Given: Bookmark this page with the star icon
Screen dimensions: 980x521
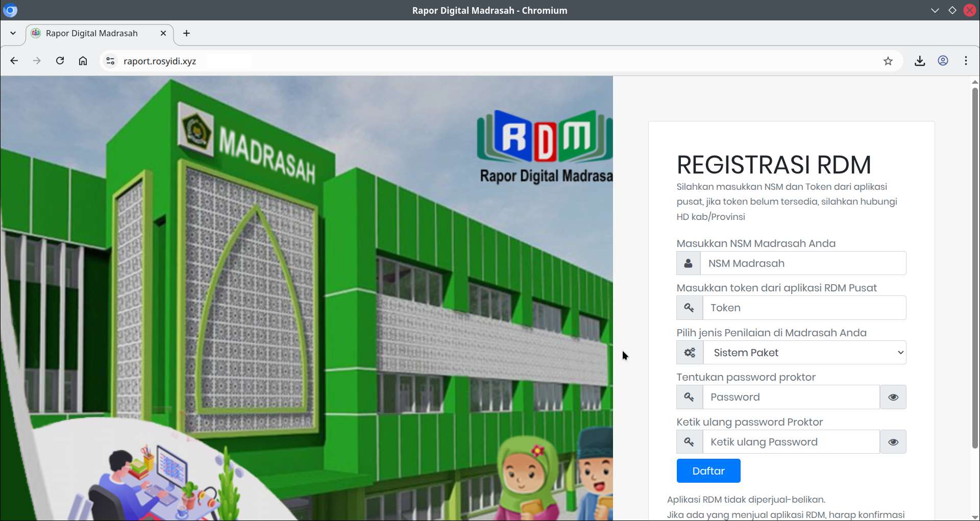Looking at the screenshot, I should coord(888,61).
